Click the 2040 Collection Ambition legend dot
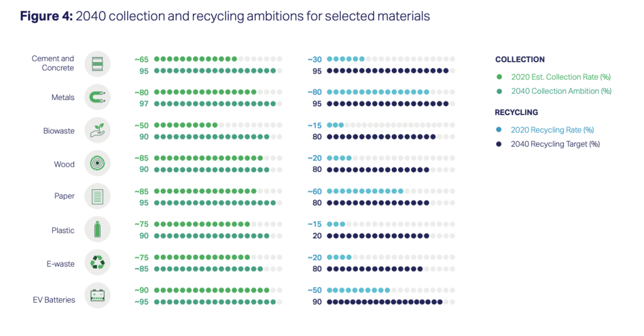 click(499, 91)
